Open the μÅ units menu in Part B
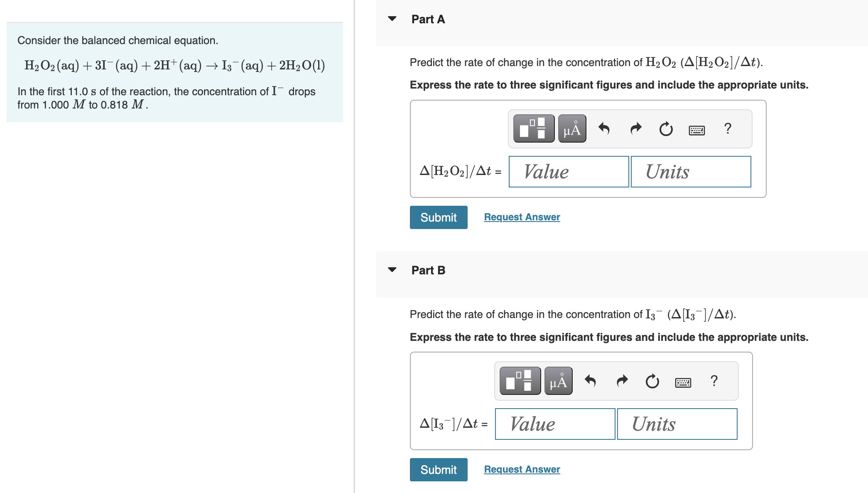The width and height of the screenshot is (868, 493). tap(558, 380)
